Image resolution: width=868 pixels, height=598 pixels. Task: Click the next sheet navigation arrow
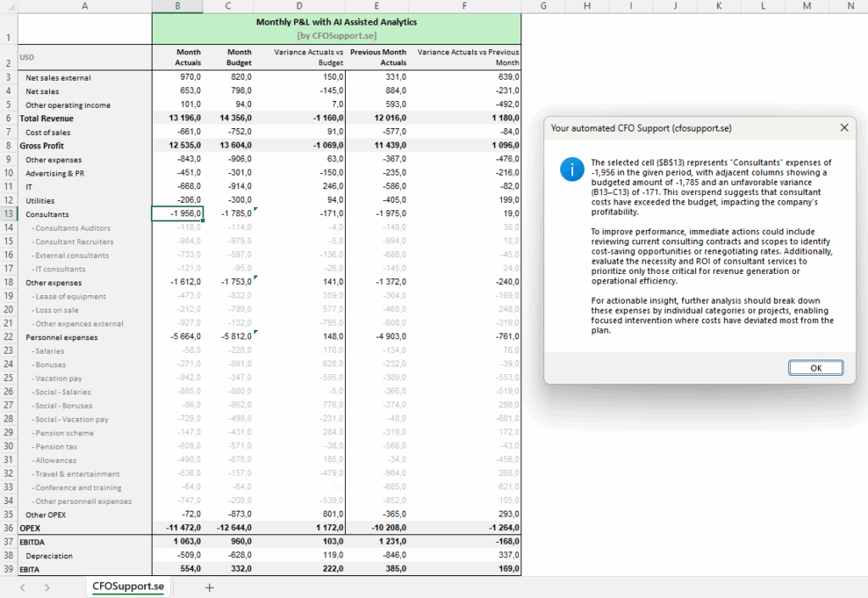pyautogui.click(x=47, y=587)
